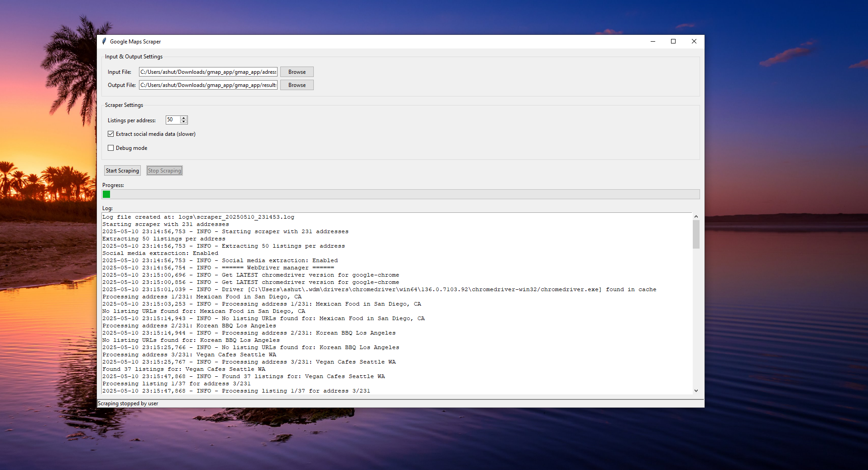Click untimestamped line 'Processing address 1/231: Mexican Food in San Diego, CA'
Viewport: 868px width, 470px height.
pos(202,297)
